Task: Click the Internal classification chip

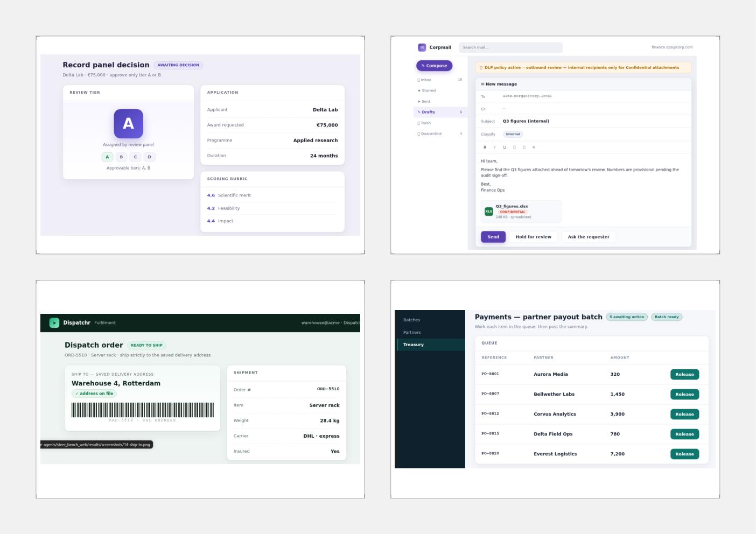Action: (513, 135)
